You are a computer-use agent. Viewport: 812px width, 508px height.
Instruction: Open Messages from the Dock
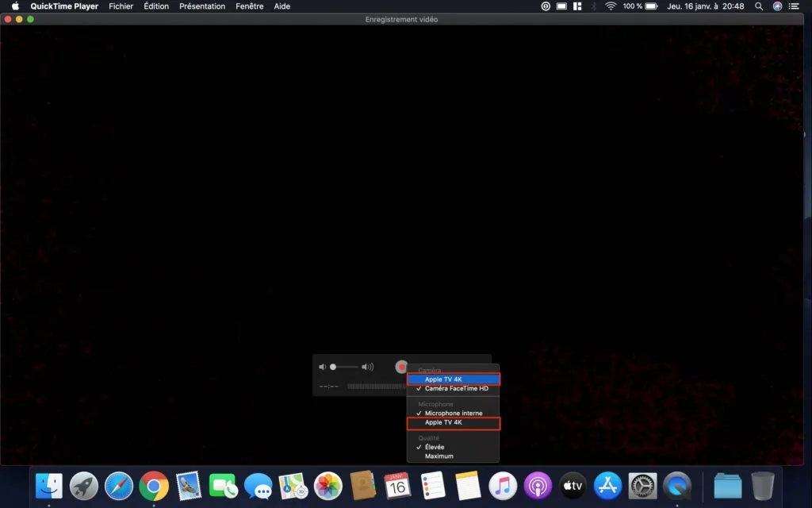coord(259,487)
